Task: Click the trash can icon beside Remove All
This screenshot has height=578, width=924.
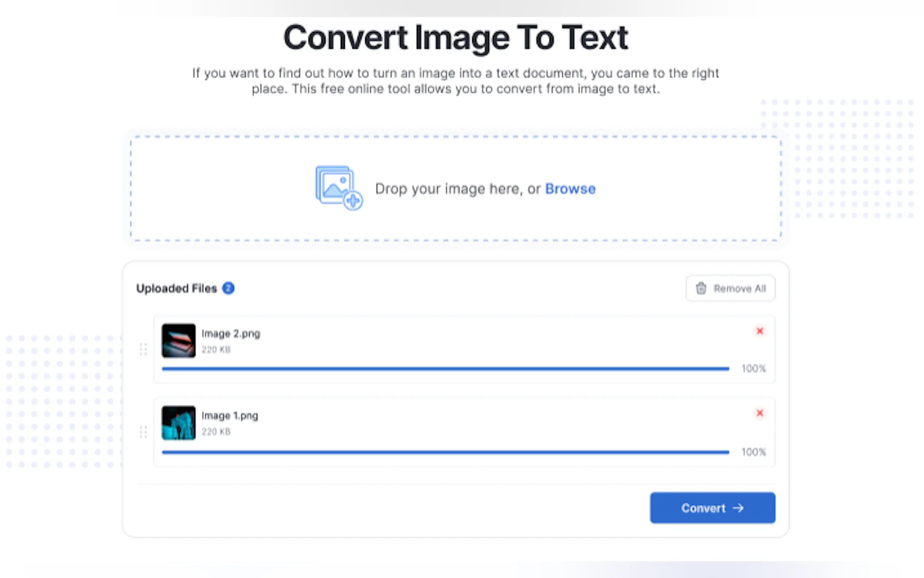Action: point(701,288)
